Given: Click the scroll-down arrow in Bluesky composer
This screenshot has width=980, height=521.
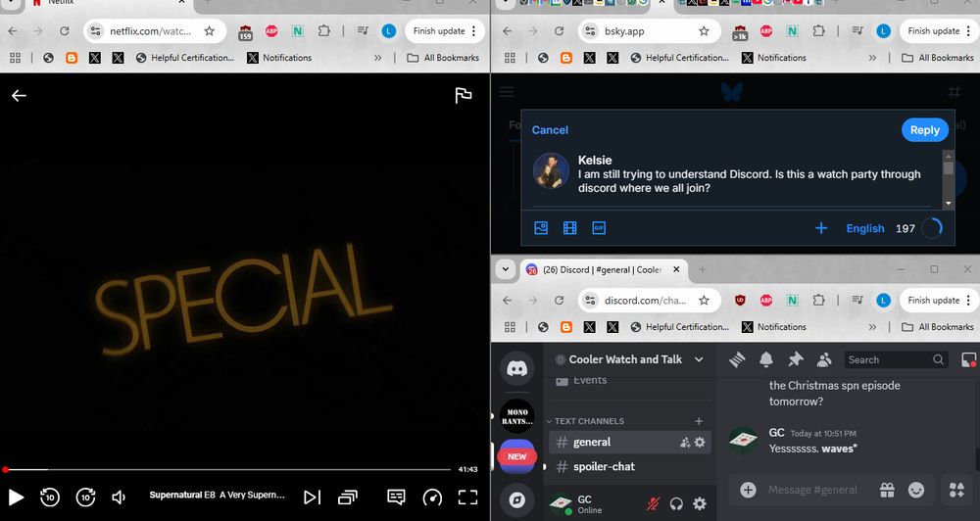Looking at the screenshot, I should (948, 203).
